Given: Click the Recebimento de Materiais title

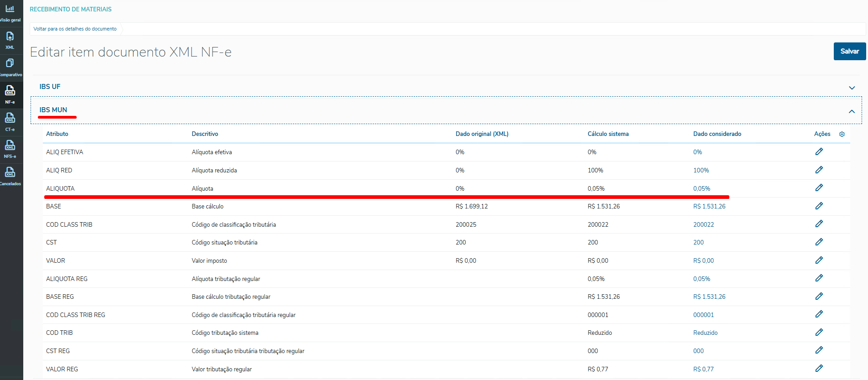Looking at the screenshot, I should (x=71, y=9).
